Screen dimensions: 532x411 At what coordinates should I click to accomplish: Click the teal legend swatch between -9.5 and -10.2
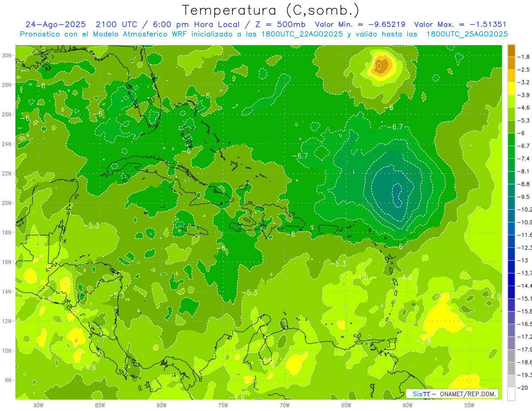[x=511, y=203]
